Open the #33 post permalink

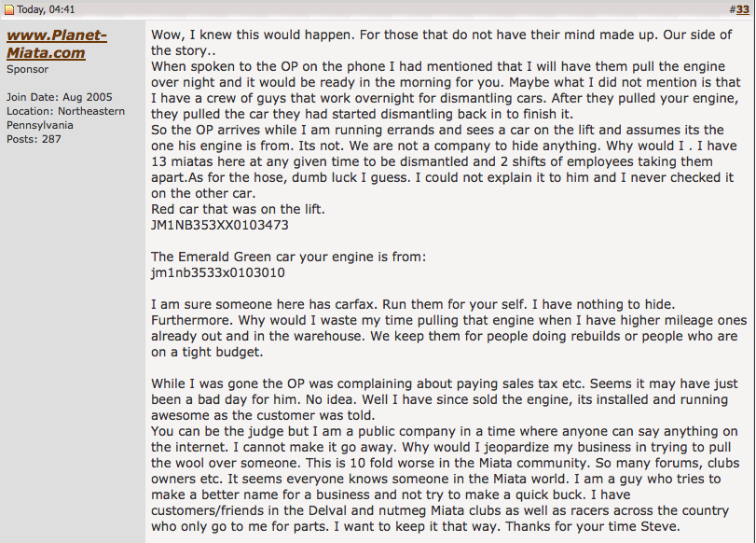pos(743,9)
